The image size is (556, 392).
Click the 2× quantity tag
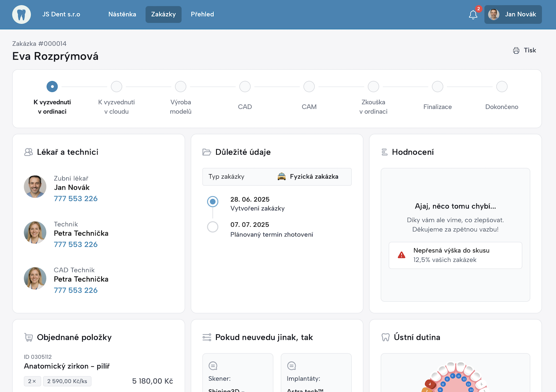click(32, 381)
